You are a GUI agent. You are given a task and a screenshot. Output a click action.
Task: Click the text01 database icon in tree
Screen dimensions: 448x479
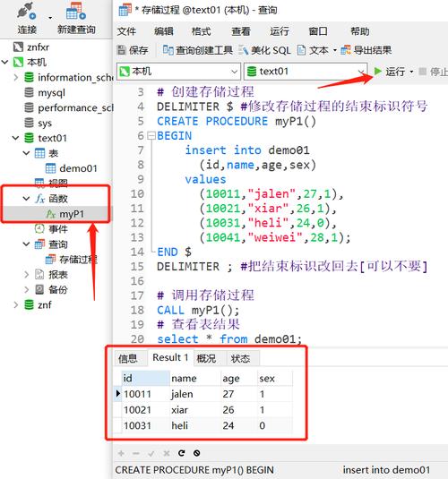click(x=29, y=138)
